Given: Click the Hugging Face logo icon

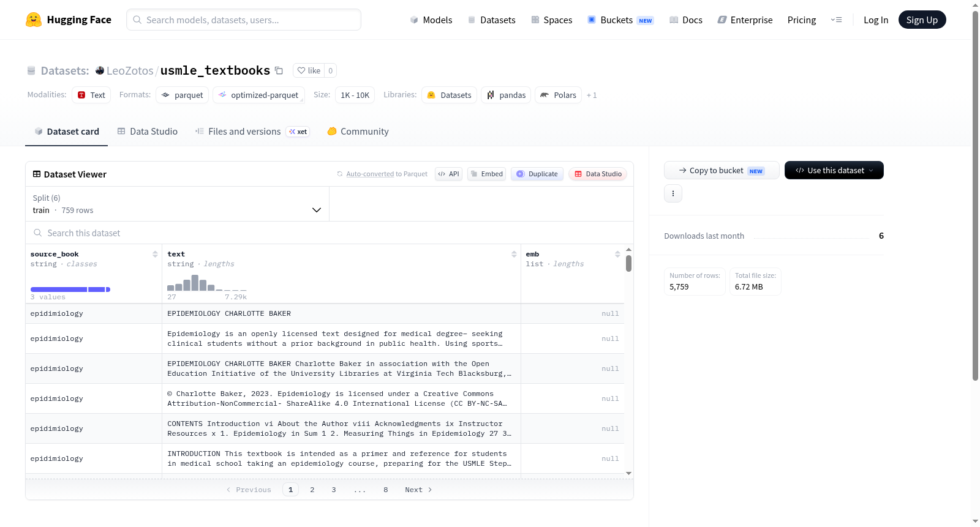Looking at the screenshot, I should pos(34,20).
